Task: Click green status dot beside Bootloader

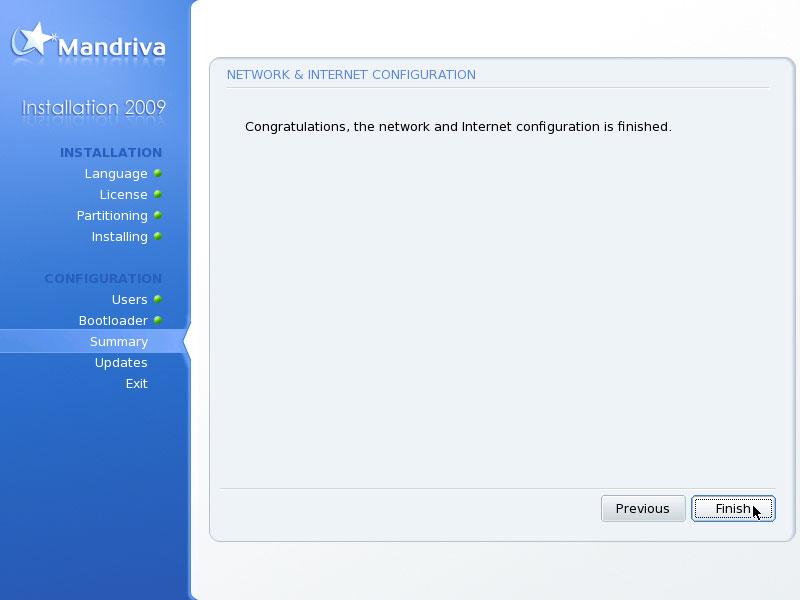Action: coord(158,320)
